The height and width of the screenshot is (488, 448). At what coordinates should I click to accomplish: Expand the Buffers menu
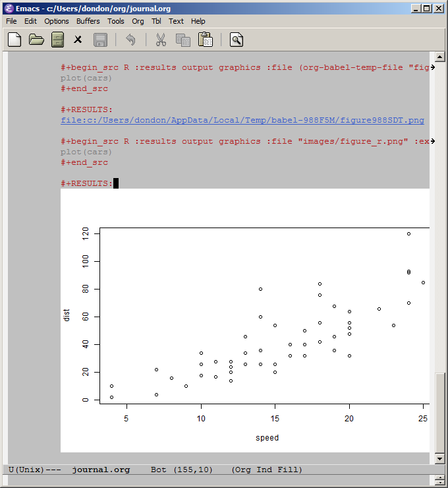[x=88, y=21]
